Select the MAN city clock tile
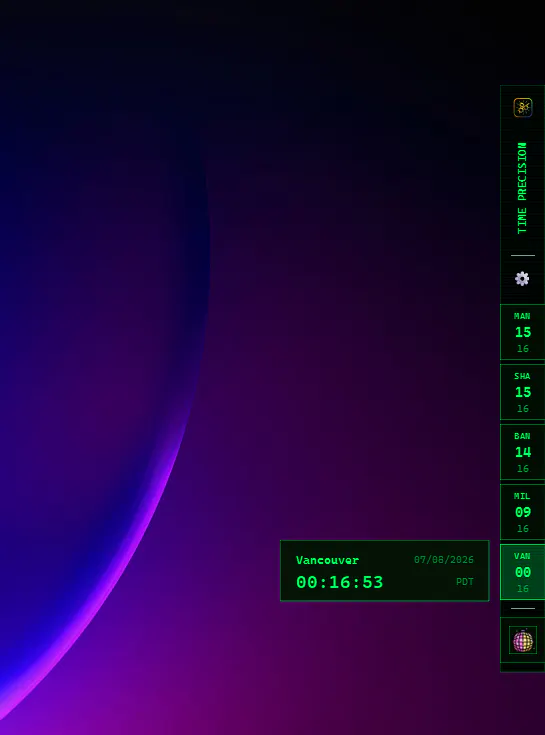 click(x=523, y=332)
